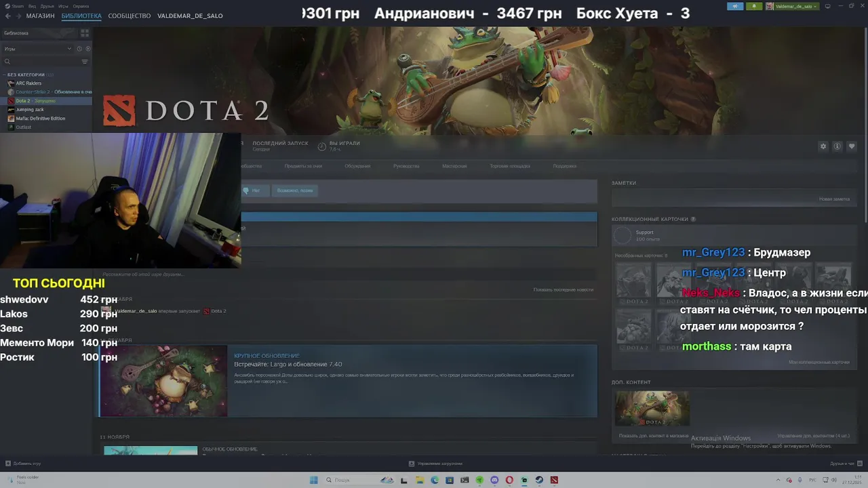Expand the Игры library type dropdown
This screenshot has width=868, height=488.
pyautogui.click(x=37, y=49)
